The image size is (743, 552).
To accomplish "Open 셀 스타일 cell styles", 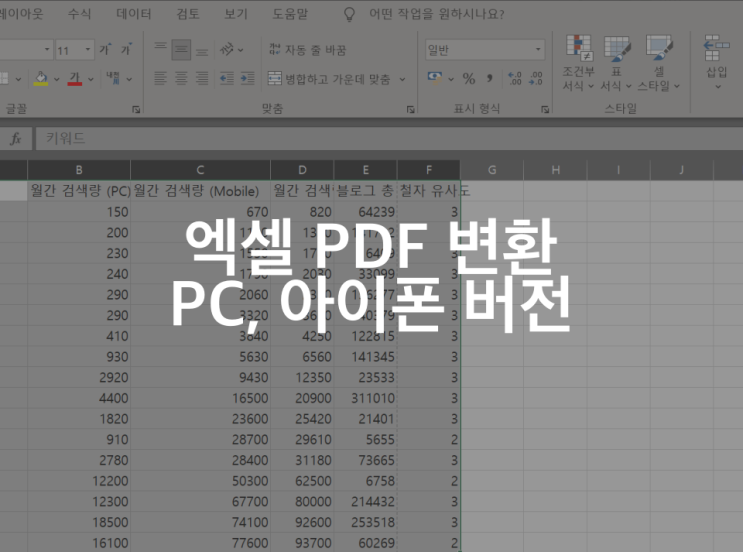I will [x=659, y=63].
